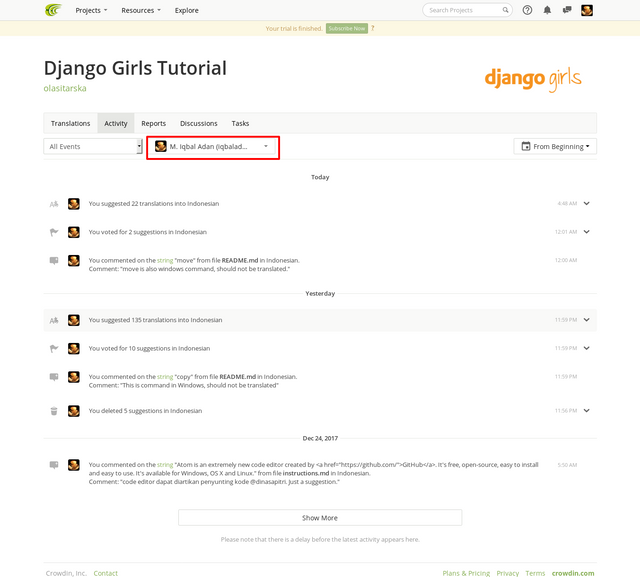Click the Django Girls project logo
Image resolution: width=640 pixels, height=577 pixels.
533,80
